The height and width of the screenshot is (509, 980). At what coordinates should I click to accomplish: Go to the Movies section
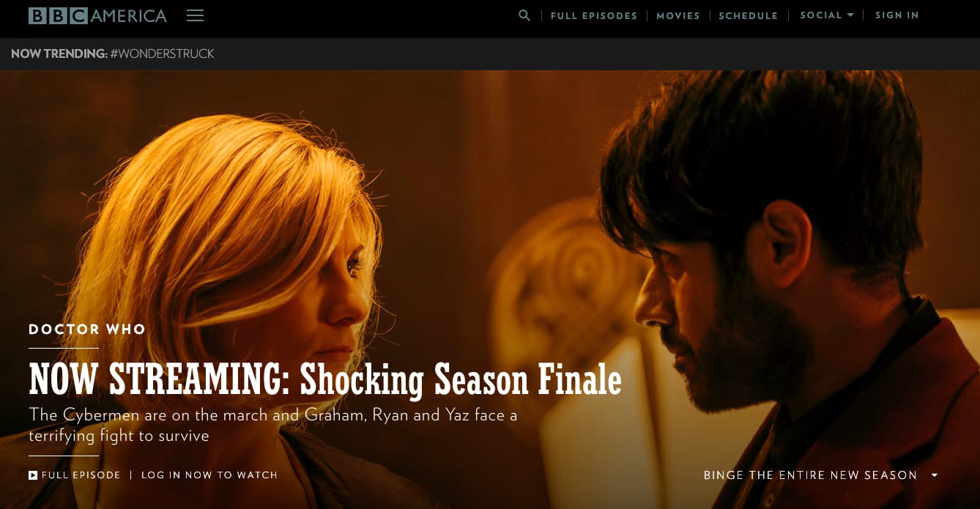coord(678,15)
